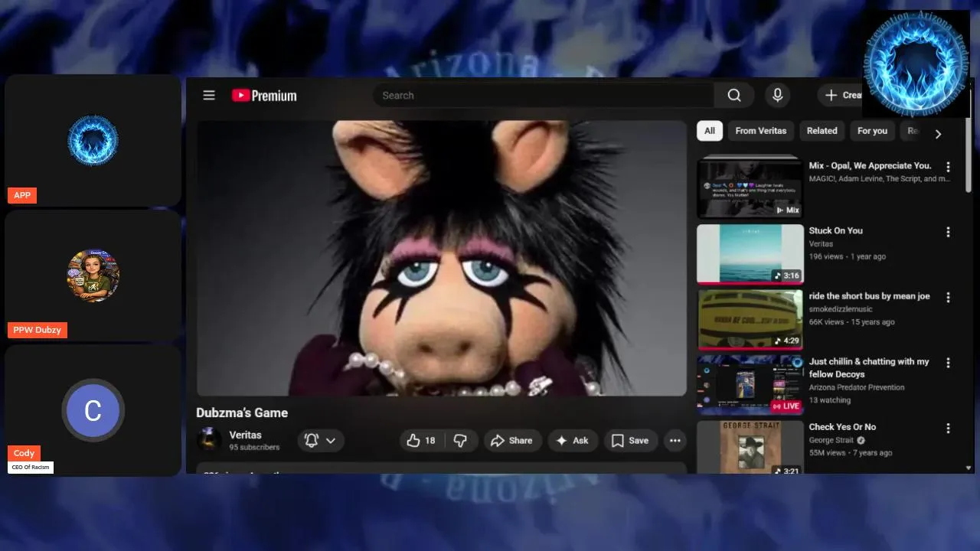This screenshot has width=980, height=551.
Task: Open options for ride the short bus
Action: pyautogui.click(x=948, y=297)
